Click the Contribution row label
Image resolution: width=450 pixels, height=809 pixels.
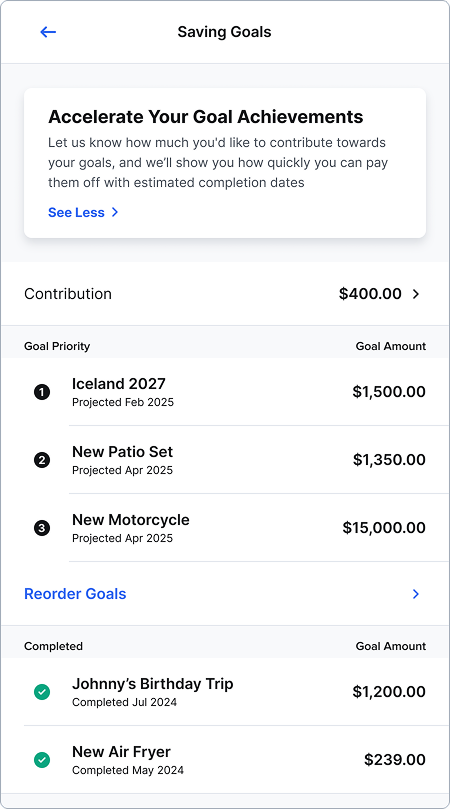coord(68,294)
